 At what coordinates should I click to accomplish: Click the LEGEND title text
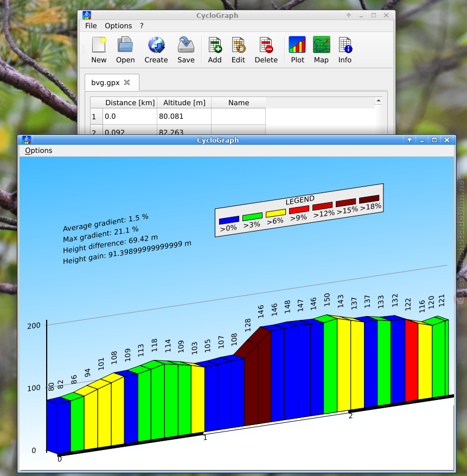coord(300,201)
